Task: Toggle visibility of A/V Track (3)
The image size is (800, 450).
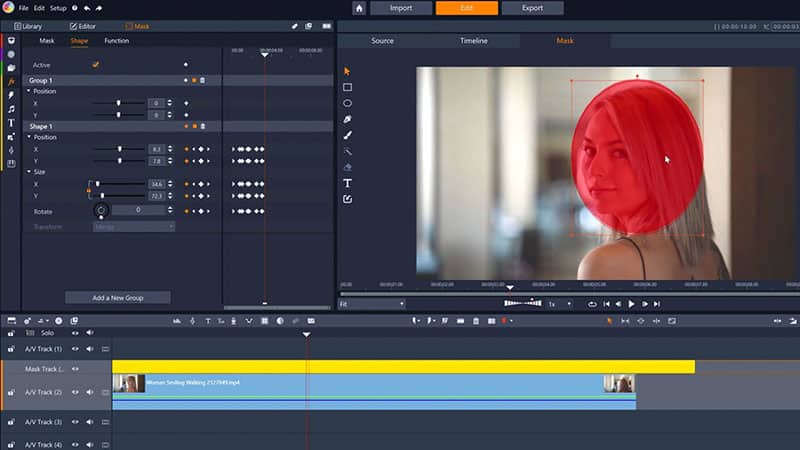Action: pos(76,422)
